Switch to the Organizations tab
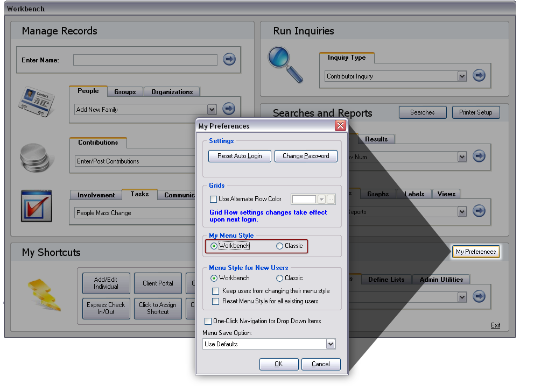The width and height of the screenshot is (534, 392). coord(172,92)
